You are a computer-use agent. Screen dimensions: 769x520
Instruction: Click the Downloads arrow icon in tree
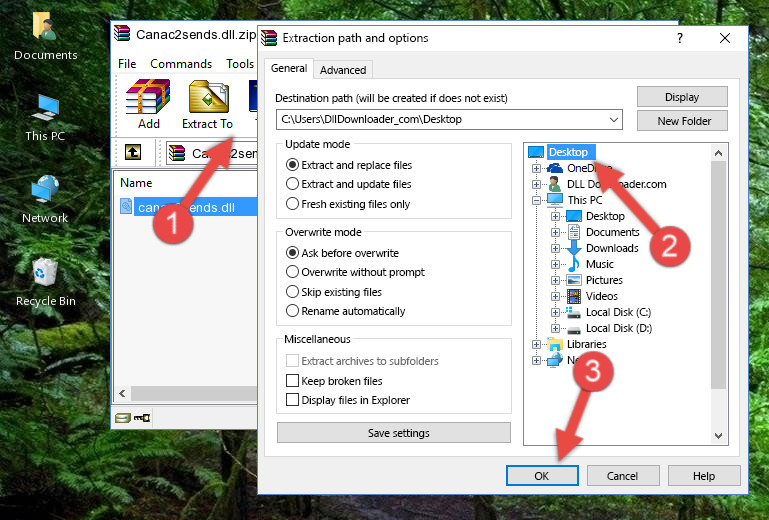pyautogui.click(x=573, y=248)
